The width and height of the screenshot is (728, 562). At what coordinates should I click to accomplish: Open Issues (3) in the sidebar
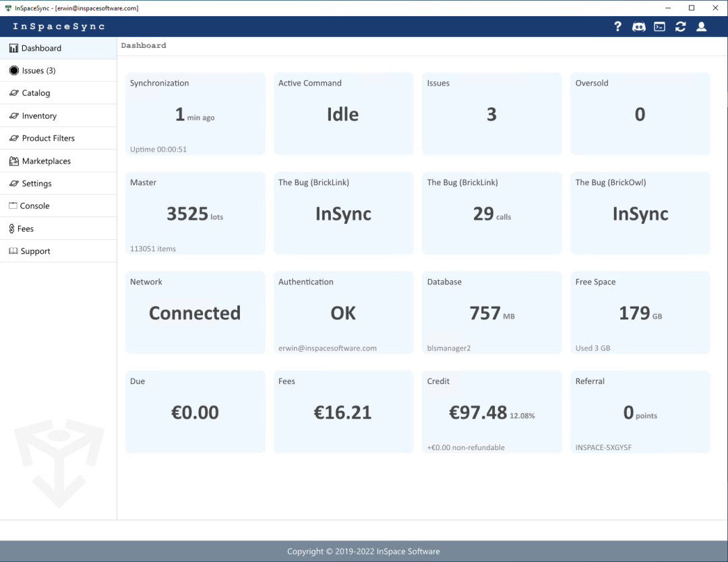(38, 71)
